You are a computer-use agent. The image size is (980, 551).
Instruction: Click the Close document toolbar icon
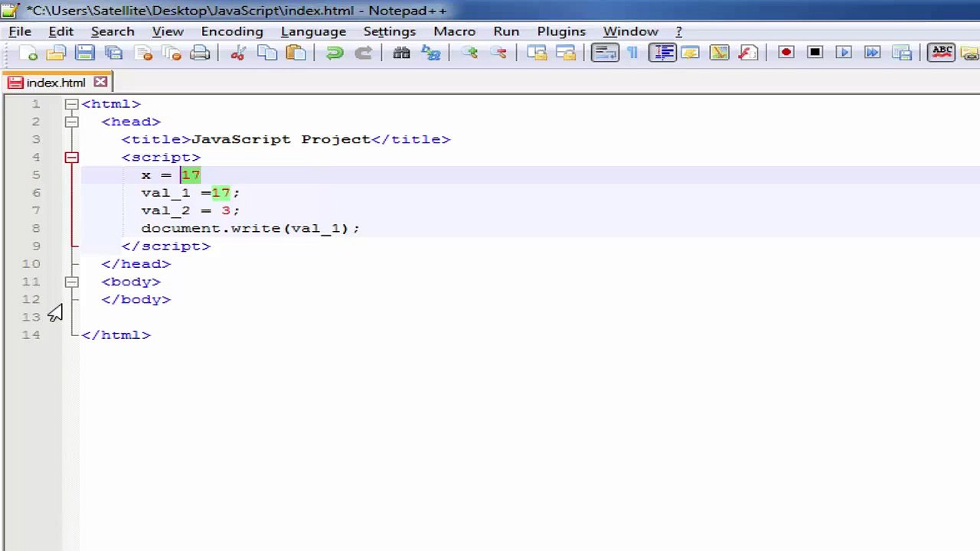pos(143,53)
